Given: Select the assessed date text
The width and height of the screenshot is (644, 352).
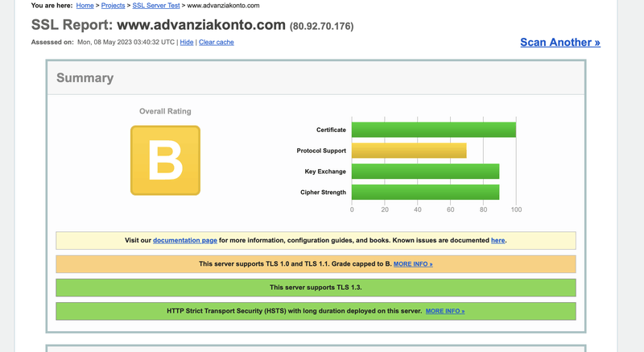Looking at the screenshot, I should pos(126,43).
